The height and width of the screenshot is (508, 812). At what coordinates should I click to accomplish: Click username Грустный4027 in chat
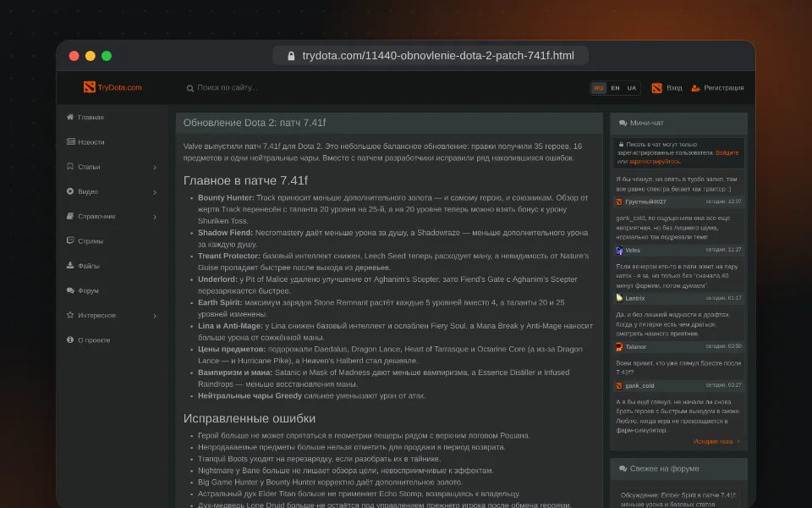[x=645, y=202]
